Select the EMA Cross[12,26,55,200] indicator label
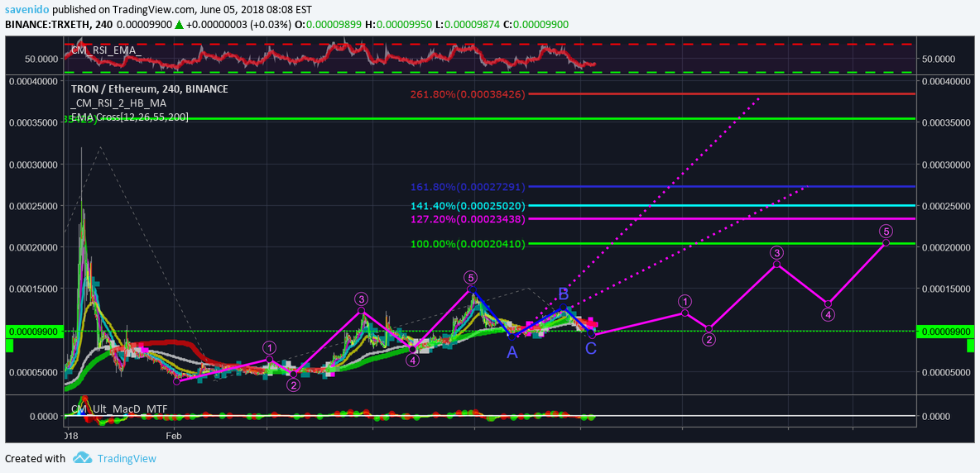The height and width of the screenshot is (473, 980). point(129,117)
